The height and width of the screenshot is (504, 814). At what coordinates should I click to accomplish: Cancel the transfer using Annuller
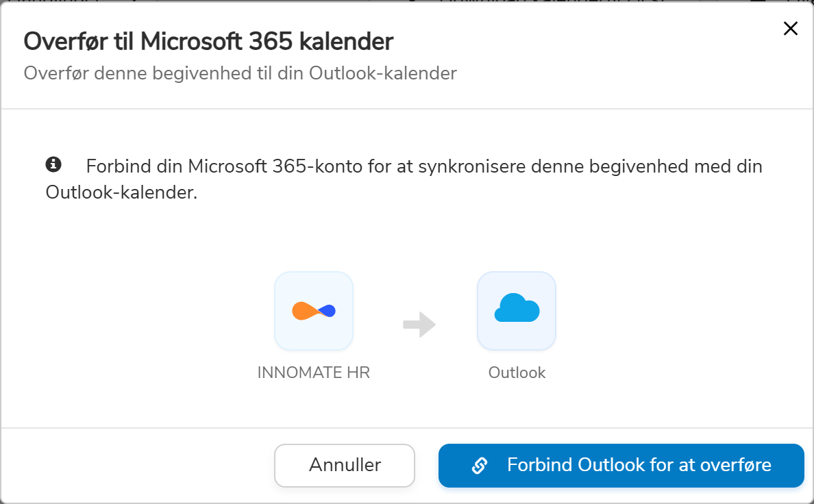coord(344,465)
